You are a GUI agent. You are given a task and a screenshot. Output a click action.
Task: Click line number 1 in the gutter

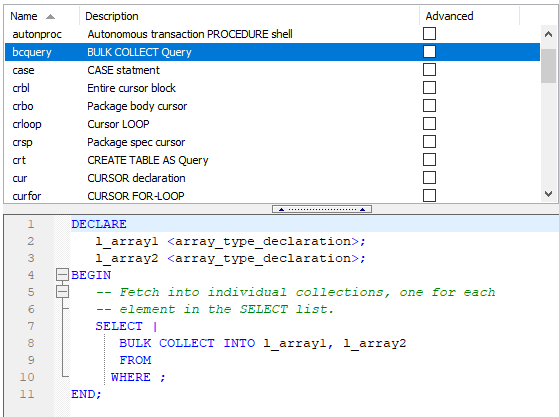coord(31,224)
